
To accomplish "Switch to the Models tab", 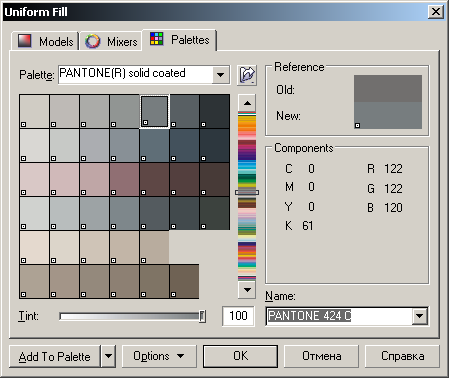I will pyautogui.click(x=45, y=41).
